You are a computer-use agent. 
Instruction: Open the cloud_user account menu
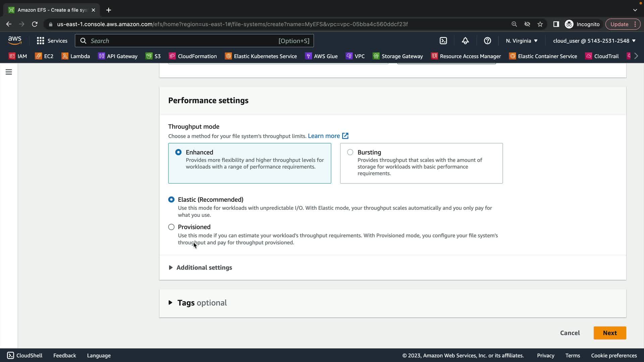[x=594, y=41]
